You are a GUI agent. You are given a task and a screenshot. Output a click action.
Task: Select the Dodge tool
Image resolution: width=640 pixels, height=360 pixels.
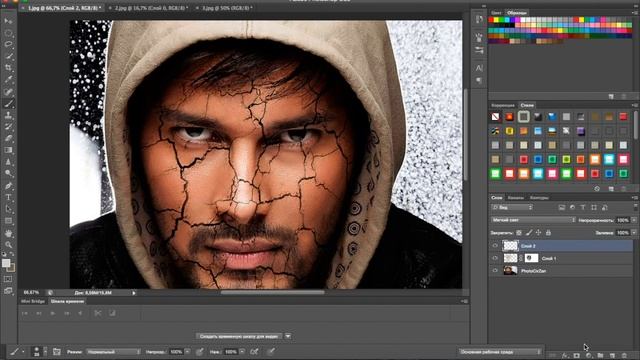(x=8, y=173)
